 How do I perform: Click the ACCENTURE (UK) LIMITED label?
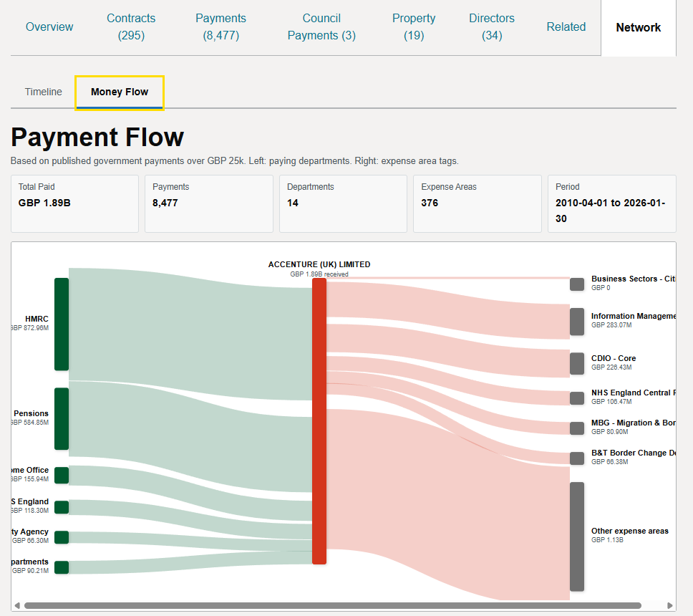click(x=319, y=264)
